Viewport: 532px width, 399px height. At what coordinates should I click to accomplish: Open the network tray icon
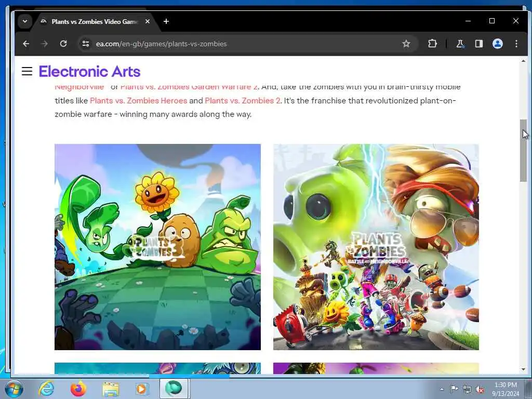(x=467, y=389)
